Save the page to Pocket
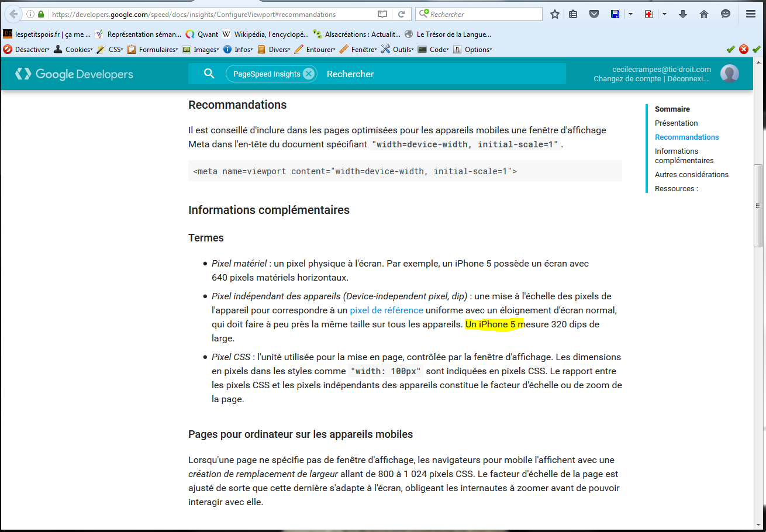This screenshot has width=766, height=532. coord(594,14)
